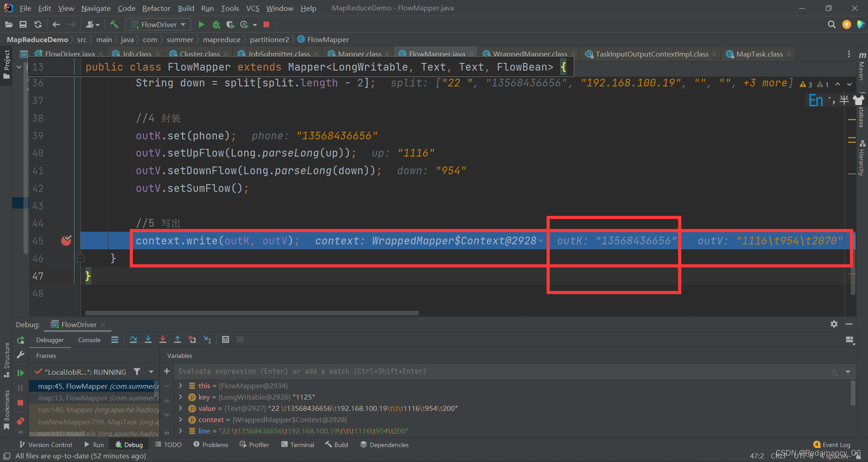The width and height of the screenshot is (868, 462).
Task: Click Drop Frame icon in debugger
Action: pos(192,339)
